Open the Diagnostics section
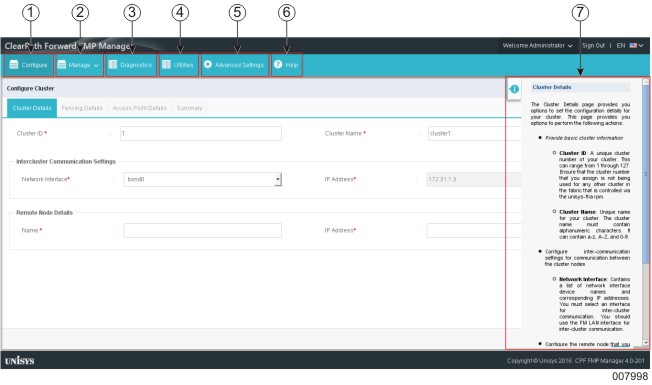 tap(131, 65)
